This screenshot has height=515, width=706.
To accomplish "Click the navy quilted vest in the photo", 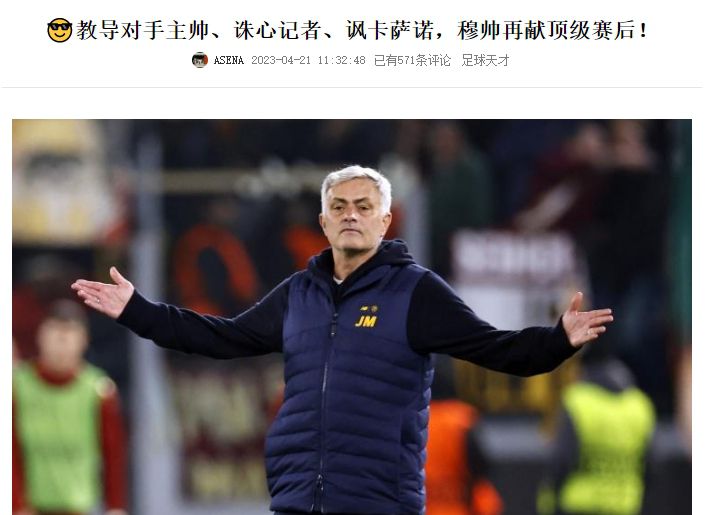I will click(351, 392).
